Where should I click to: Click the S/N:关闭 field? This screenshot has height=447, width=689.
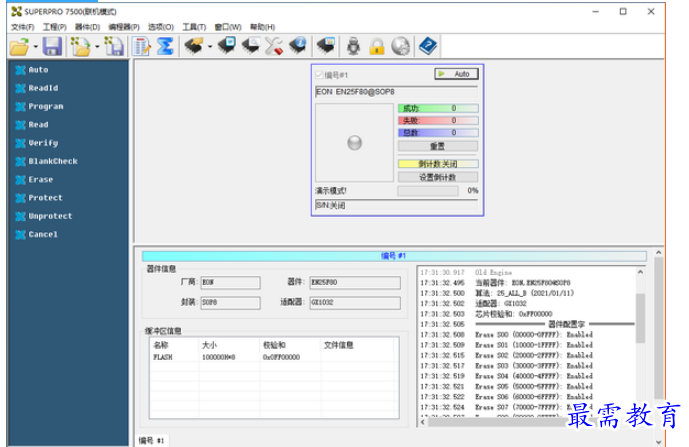click(x=396, y=205)
